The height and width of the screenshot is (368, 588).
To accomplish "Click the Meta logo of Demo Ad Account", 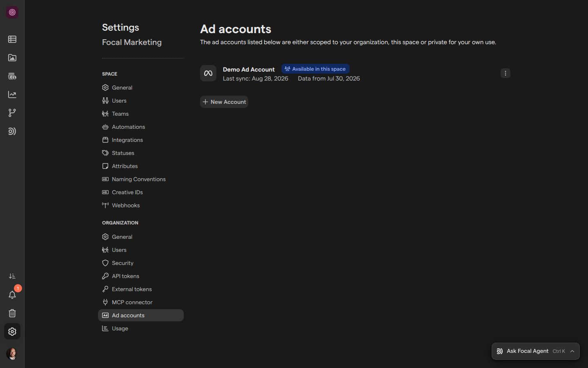I will point(208,73).
